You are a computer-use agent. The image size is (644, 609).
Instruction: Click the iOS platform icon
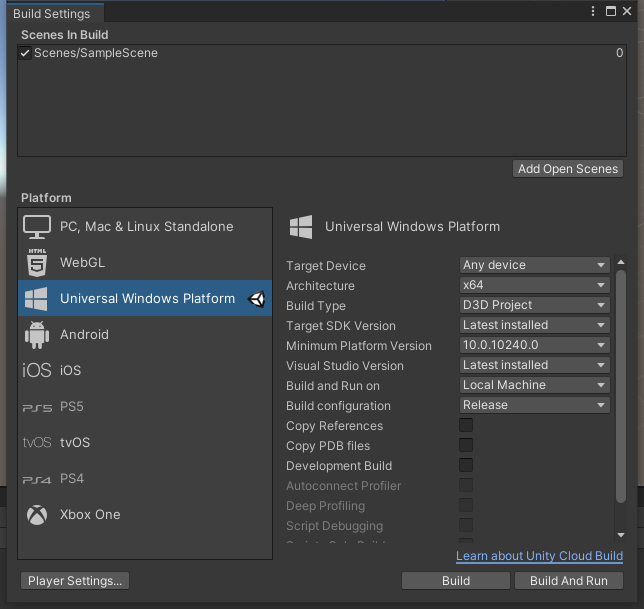click(x=37, y=370)
